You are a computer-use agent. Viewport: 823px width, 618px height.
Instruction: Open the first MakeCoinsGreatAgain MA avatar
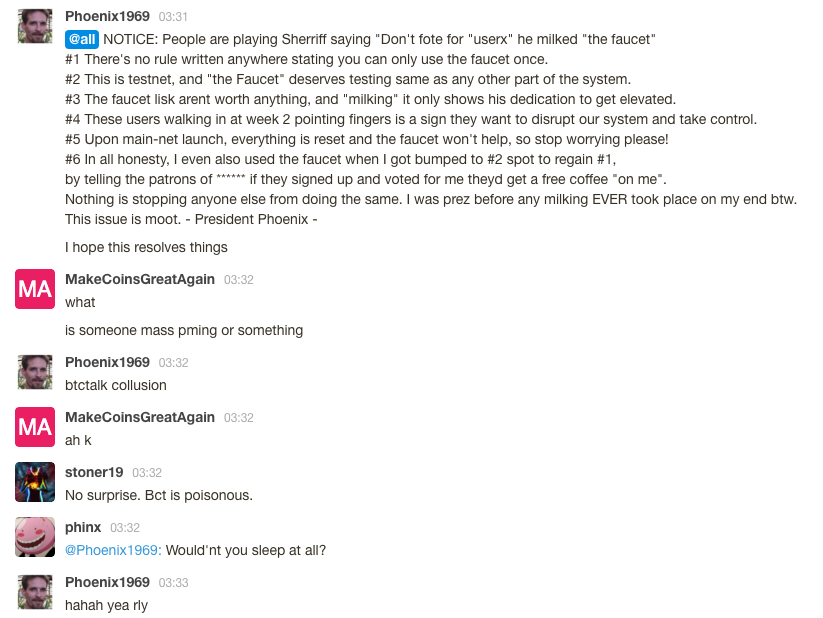[35, 289]
